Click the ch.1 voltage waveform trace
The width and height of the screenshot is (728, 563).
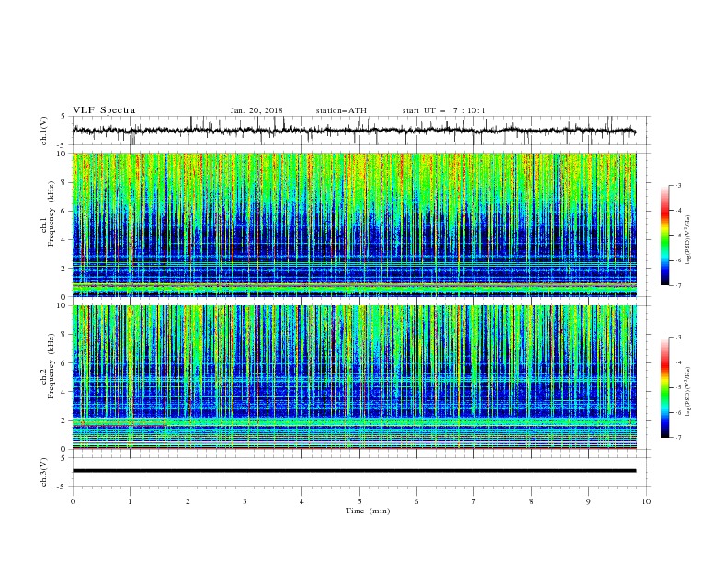point(354,131)
